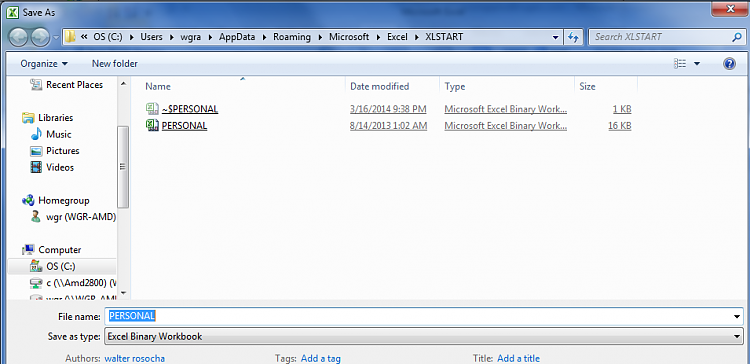Click Roaming in the address path
750x364 pixels.
292,37
